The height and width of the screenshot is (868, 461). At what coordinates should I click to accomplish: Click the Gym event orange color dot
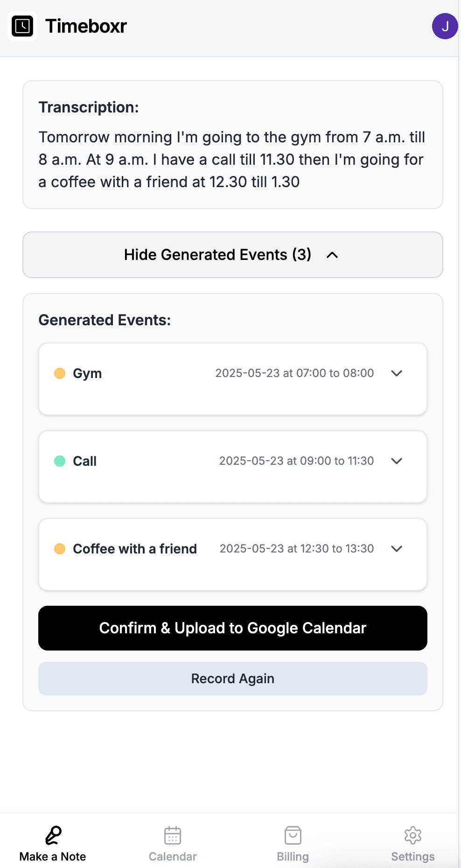click(x=60, y=373)
